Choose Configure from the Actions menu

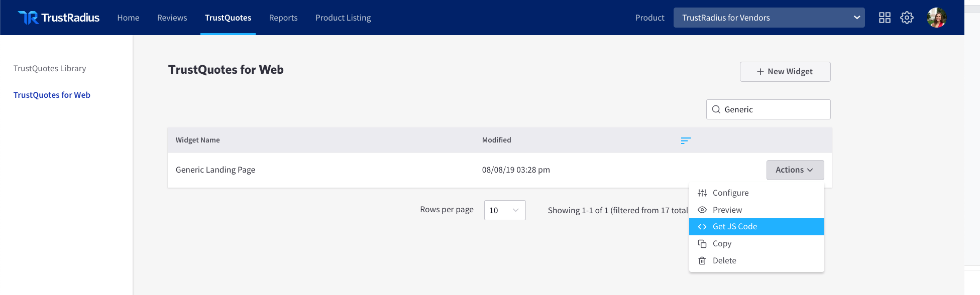(756, 193)
